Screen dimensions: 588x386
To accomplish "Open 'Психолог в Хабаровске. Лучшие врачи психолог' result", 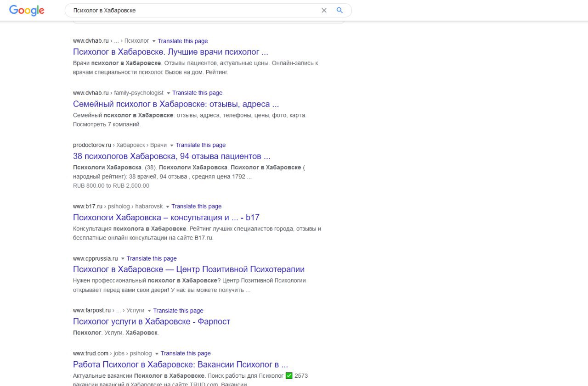I will tap(170, 52).
